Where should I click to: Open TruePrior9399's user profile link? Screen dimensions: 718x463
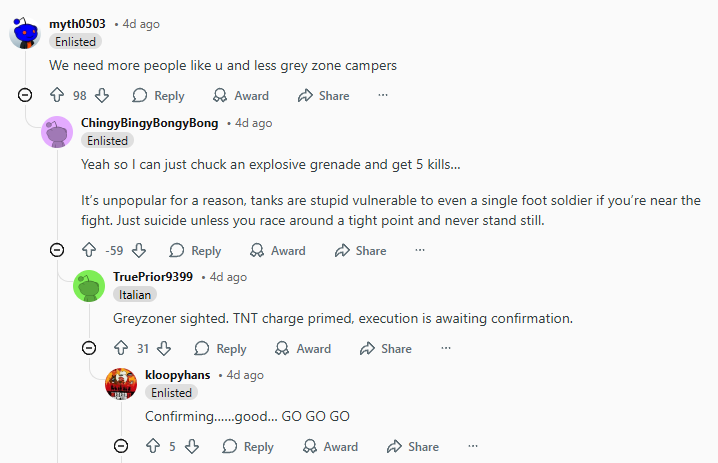[x=153, y=277]
